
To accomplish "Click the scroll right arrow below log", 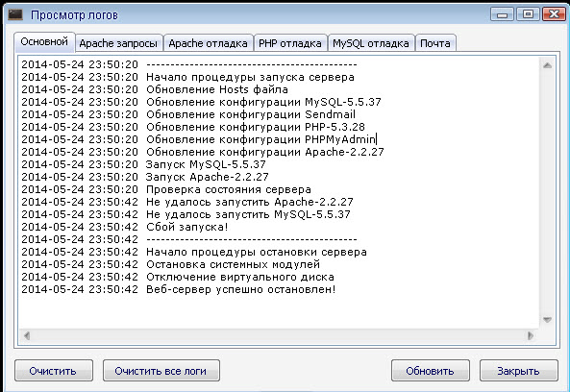I will [x=531, y=335].
